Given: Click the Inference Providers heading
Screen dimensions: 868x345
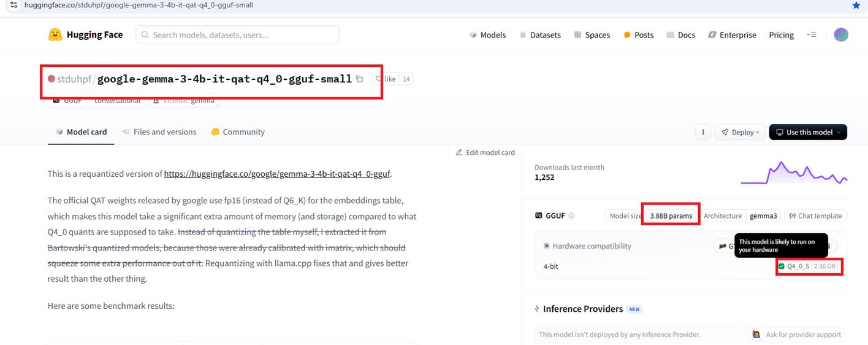Looking at the screenshot, I should click(x=583, y=309).
